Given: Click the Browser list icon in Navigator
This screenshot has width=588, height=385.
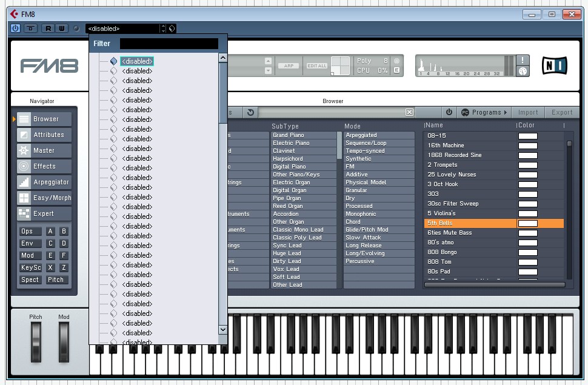Looking at the screenshot, I should click(x=24, y=119).
